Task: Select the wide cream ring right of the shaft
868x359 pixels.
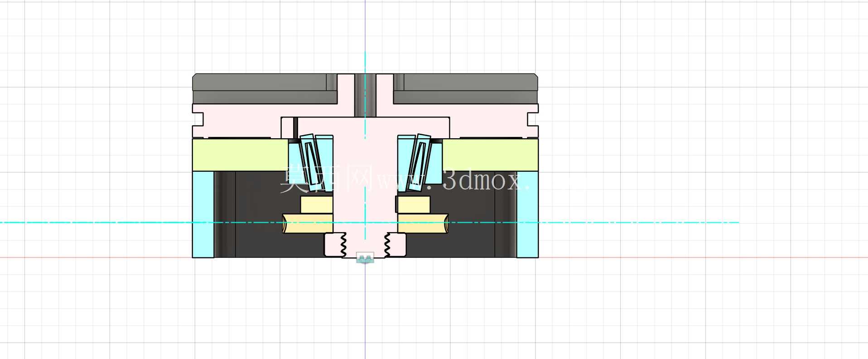Action: pyautogui.click(x=423, y=223)
